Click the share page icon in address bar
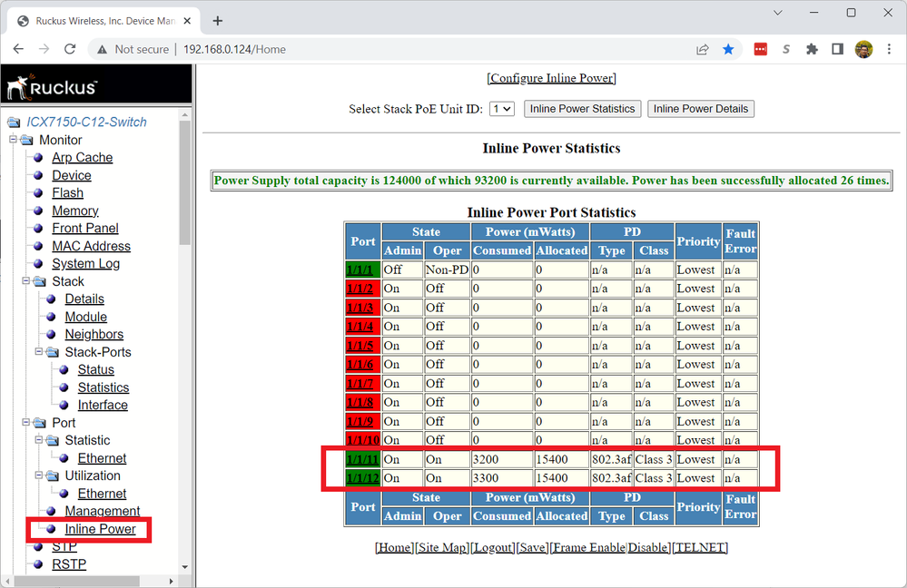Image resolution: width=907 pixels, height=588 pixels. pos(703,49)
